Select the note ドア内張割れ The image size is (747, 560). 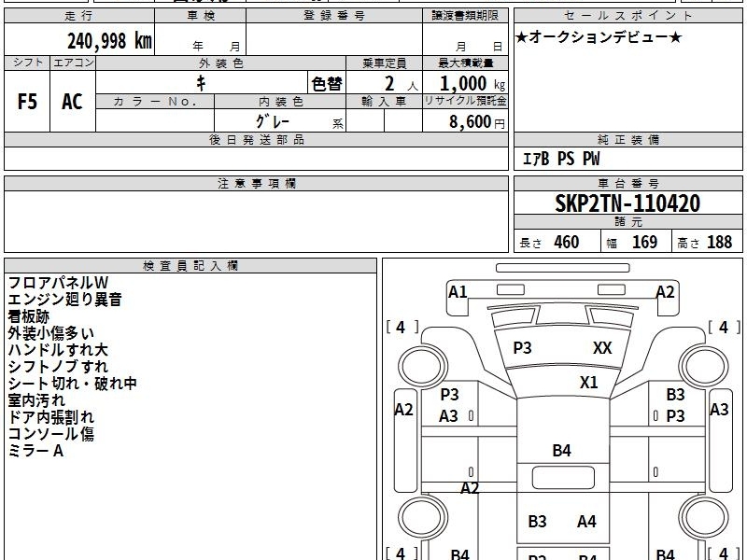[51, 417]
